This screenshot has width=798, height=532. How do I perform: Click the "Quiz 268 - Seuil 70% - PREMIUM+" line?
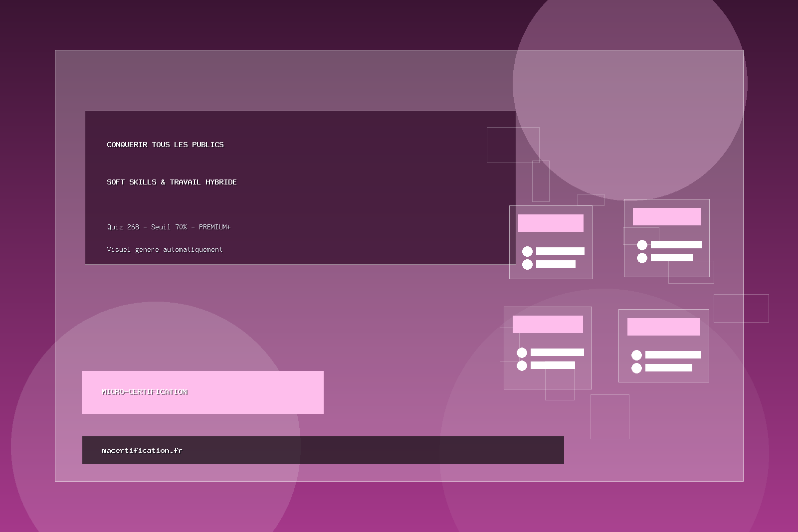coord(169,227)
